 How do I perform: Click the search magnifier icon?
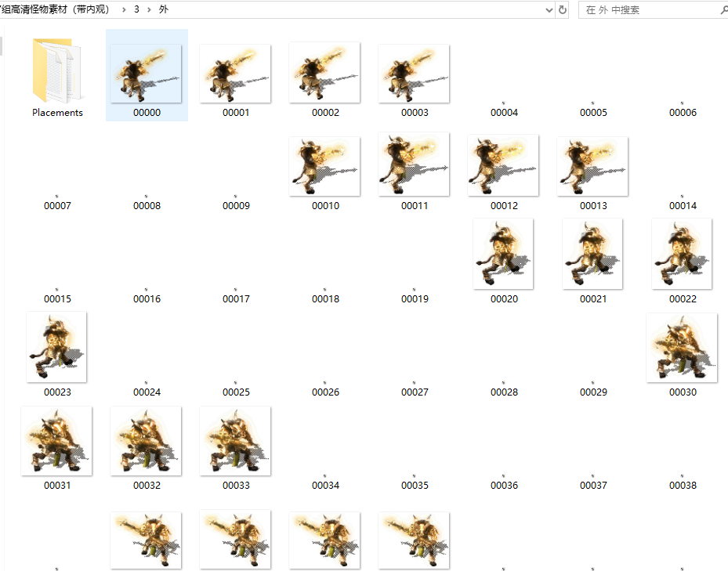[x=723, y=9]
